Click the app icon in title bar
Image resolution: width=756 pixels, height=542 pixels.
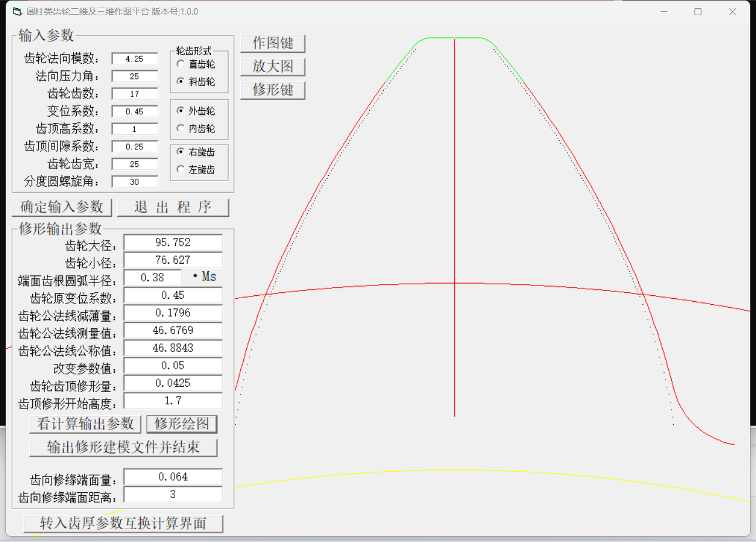(x=17, y=12)
